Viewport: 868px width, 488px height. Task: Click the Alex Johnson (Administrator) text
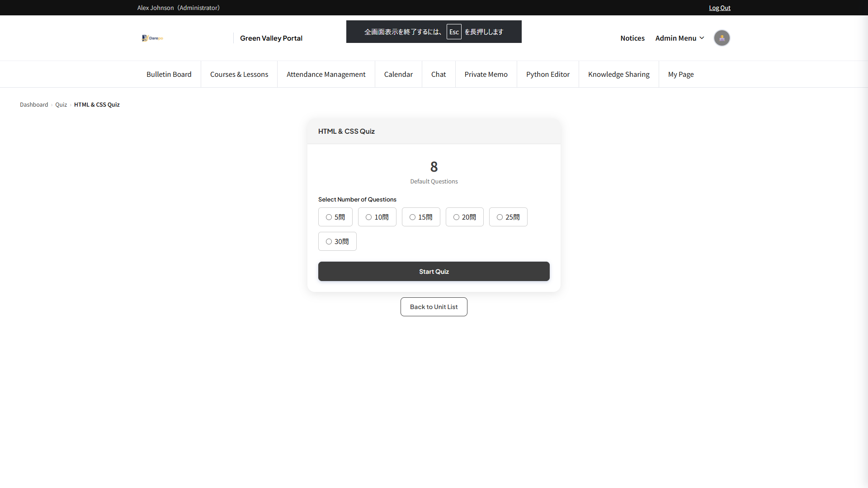(x=179, y=8)
